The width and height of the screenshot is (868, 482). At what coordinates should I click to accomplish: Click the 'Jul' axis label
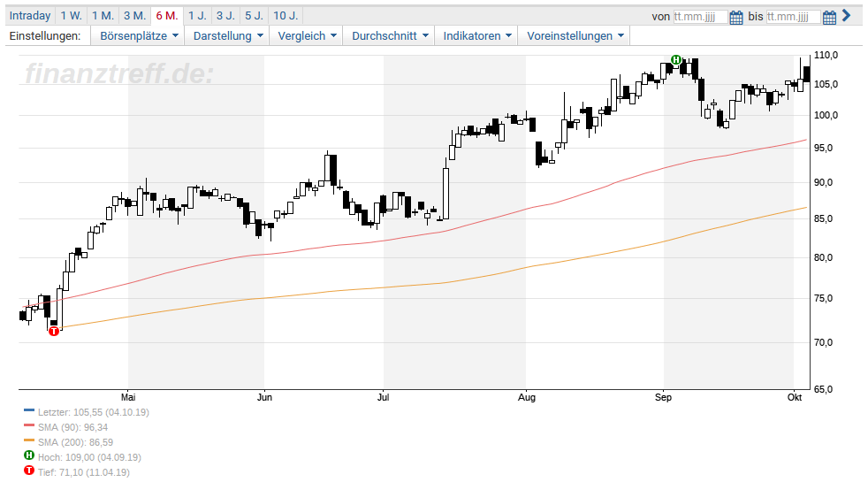point(383,397)
